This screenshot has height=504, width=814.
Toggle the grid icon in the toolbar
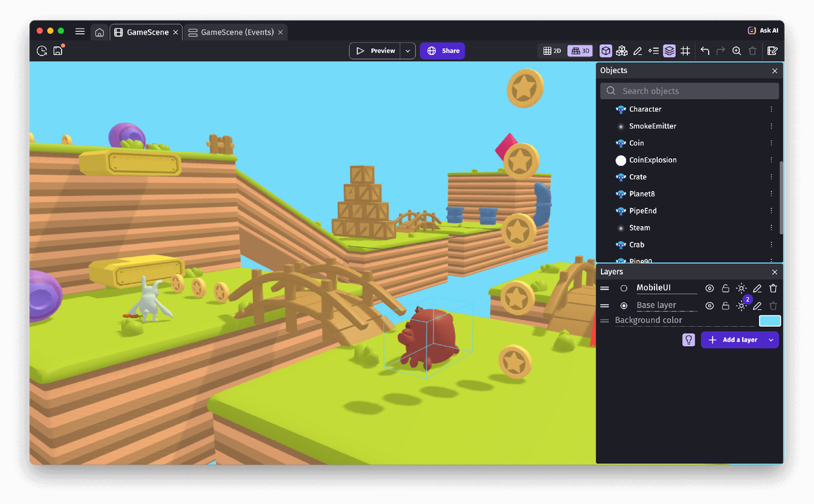(x=686, y=50)
